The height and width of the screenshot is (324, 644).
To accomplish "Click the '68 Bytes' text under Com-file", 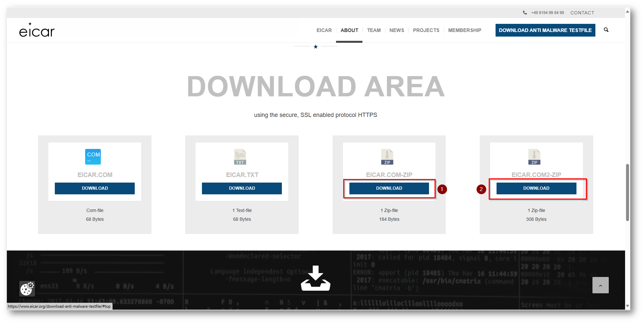I will (95, 219).
